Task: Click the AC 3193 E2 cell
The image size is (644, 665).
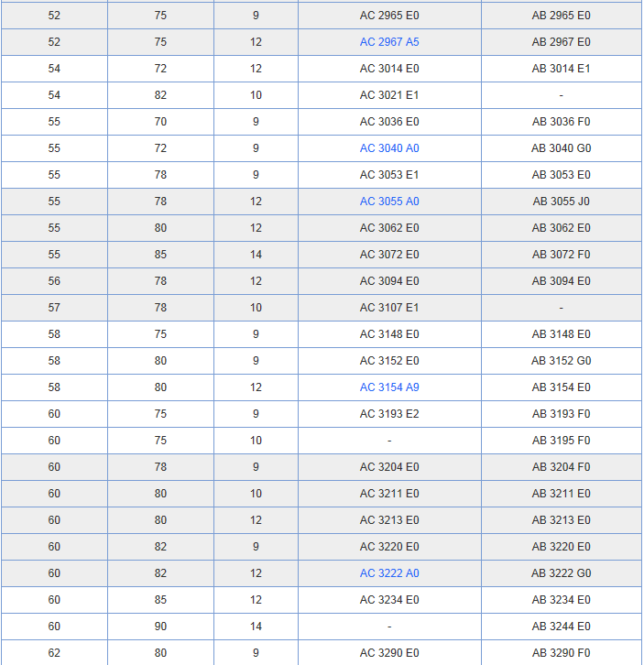Action: (389, 414)
